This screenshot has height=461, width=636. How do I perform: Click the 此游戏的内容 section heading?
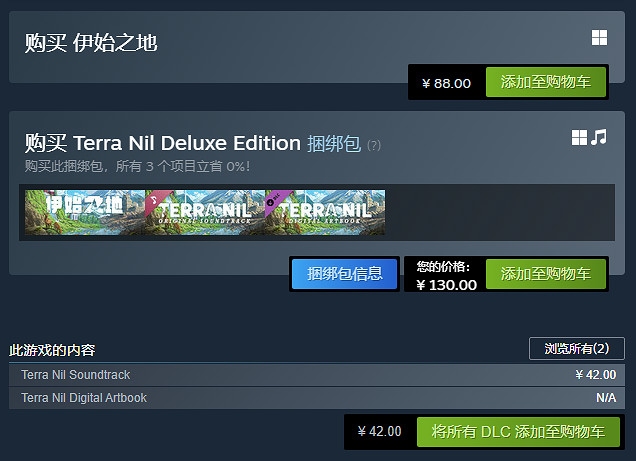52,350
